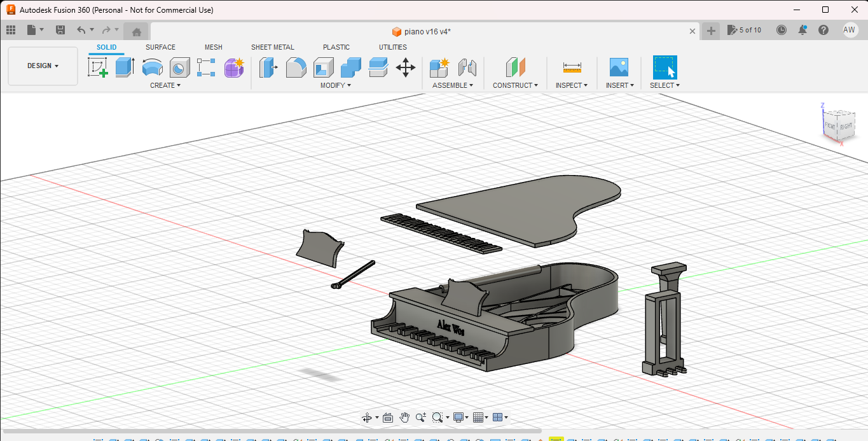Screen dimensions: 868x441
Task: Click the purple Create Form icon
Action: (234, 67)
